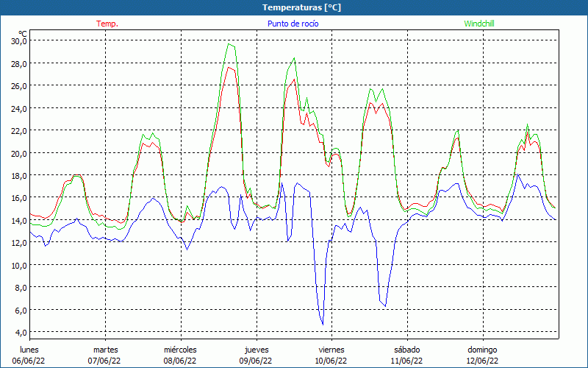Click the 24,0 y-axis value
The width and height of the screenshot is (588, 368).
tap(19, 108)
